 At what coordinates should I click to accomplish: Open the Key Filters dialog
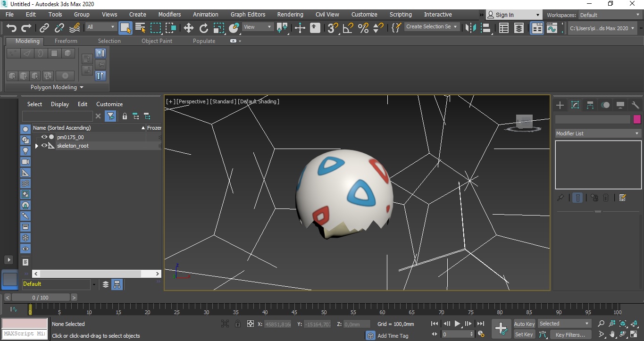coord(570,335)
